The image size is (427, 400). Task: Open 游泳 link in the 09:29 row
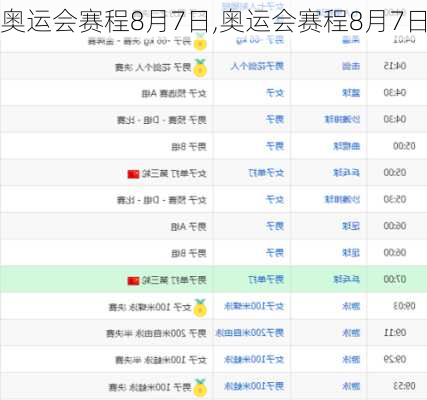pos(351,359)
